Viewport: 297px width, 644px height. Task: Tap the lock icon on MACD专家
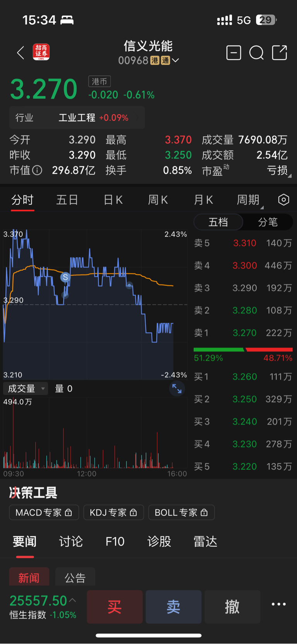coord(68,512)
